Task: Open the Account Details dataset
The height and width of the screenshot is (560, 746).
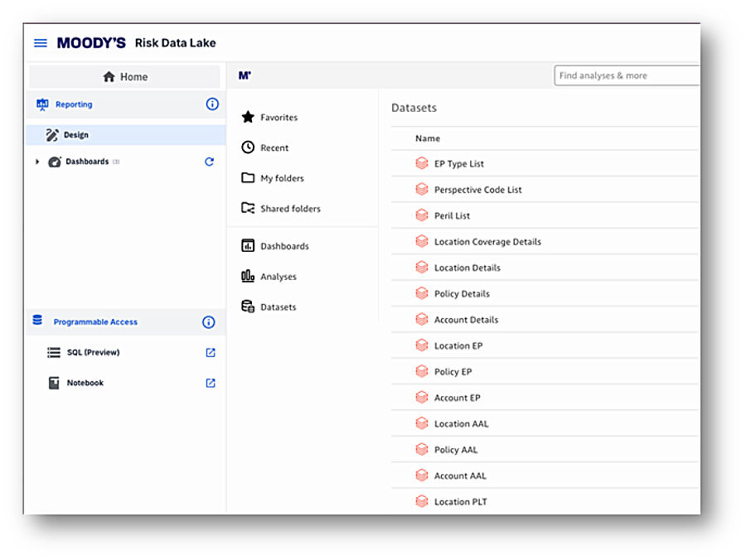Action: coord(466,320)
